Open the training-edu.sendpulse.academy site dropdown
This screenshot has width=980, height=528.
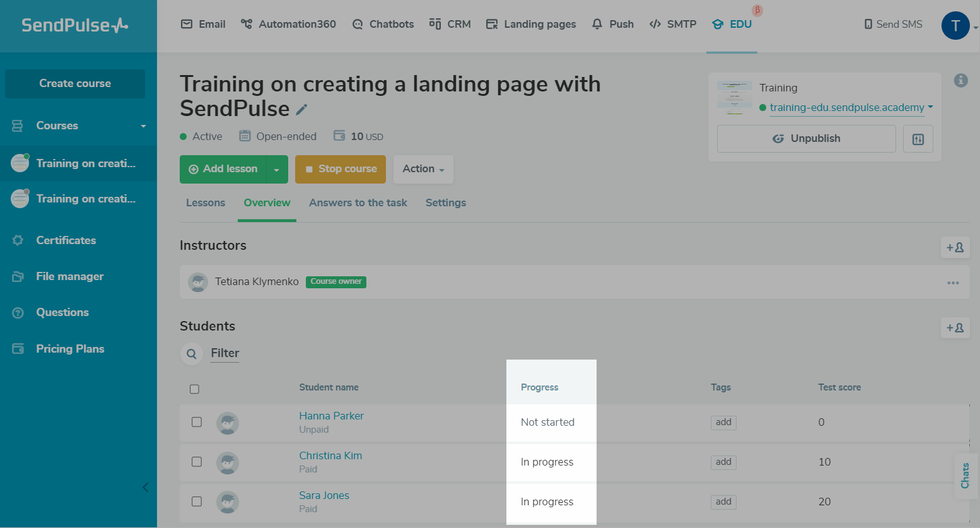click(x=930, y=107)
